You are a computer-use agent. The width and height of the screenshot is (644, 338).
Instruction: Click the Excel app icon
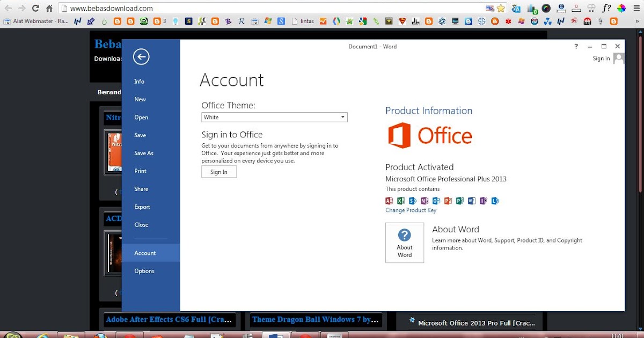pyautogui.click(x=401, y=201)
